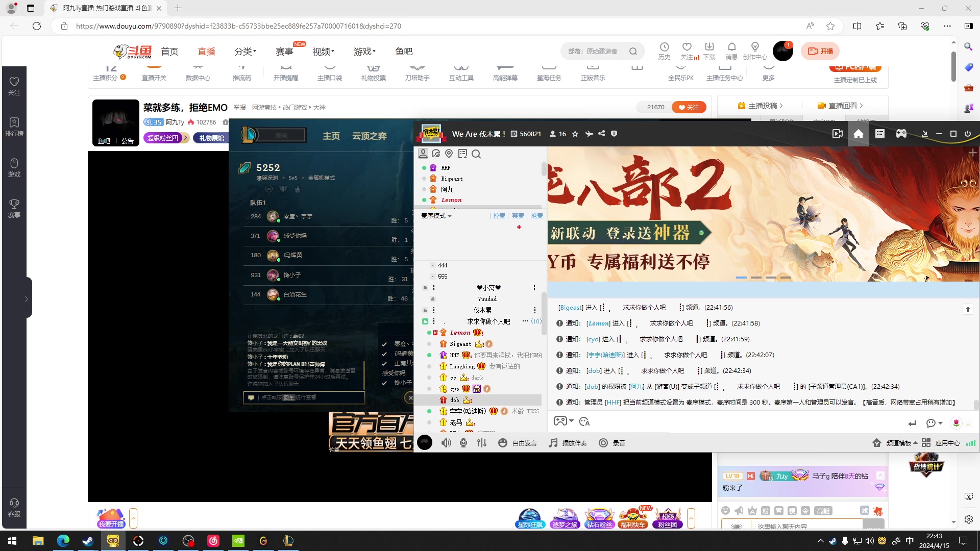Switch to 主页 tab in League client

[x=331, y=136]
